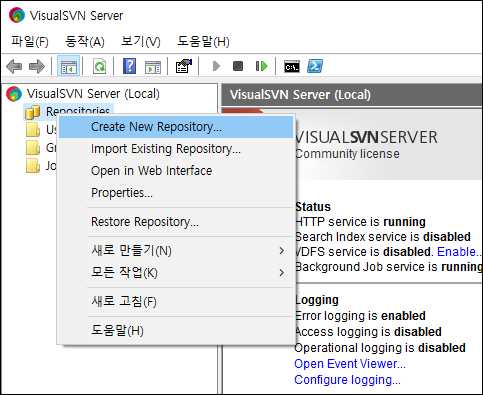
Task: Select VisualSVN Server (Local) tree node
Action: point(93,94)
